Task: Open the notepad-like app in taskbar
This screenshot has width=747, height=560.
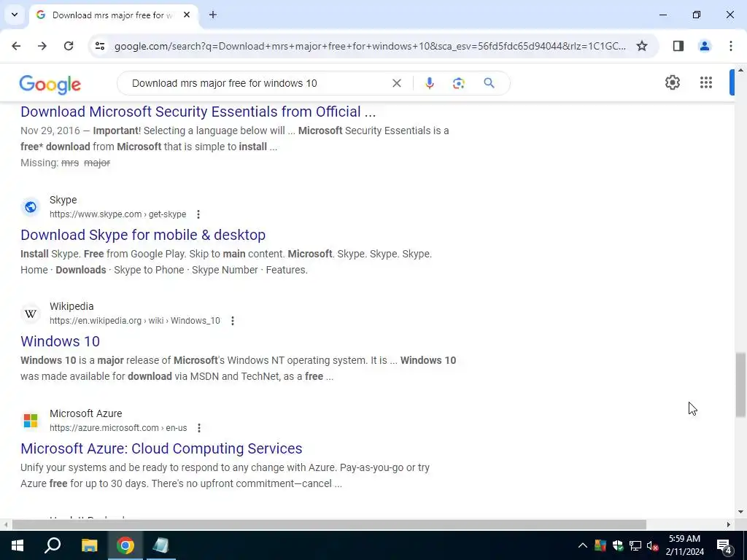Action: tap(160, 545)
